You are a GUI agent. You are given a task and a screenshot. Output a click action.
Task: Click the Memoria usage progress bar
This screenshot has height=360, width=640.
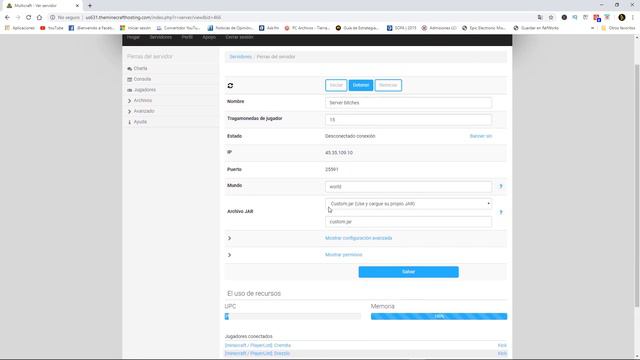(439, 316)
